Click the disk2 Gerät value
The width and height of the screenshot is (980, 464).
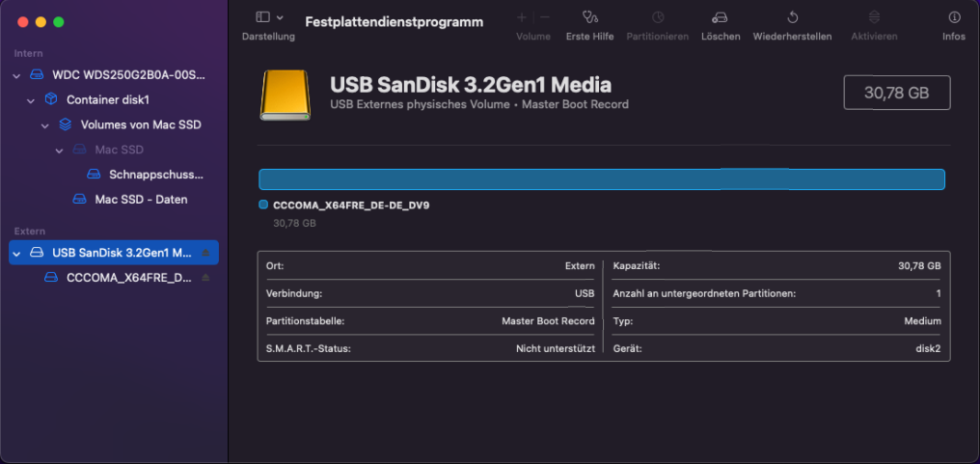(x=928, y=348)
